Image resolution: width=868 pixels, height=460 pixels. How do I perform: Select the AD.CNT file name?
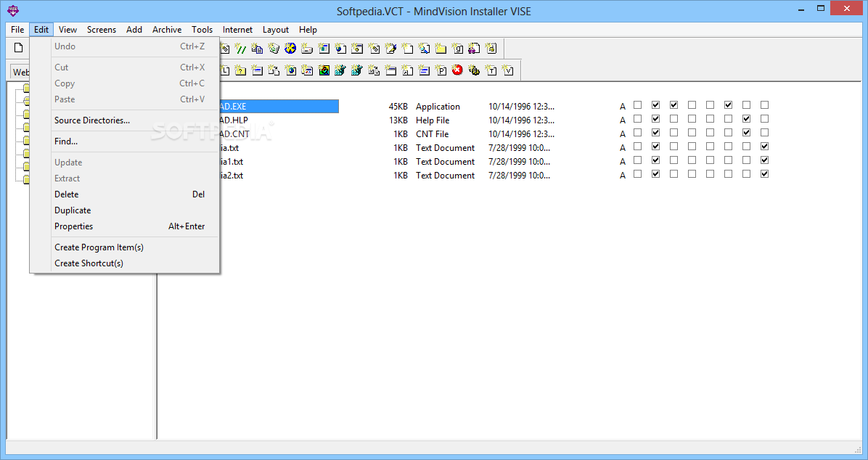click(234, 134)
